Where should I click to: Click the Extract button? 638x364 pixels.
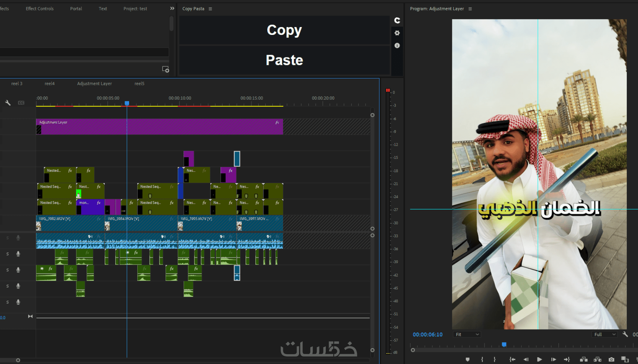pos(597,359)
